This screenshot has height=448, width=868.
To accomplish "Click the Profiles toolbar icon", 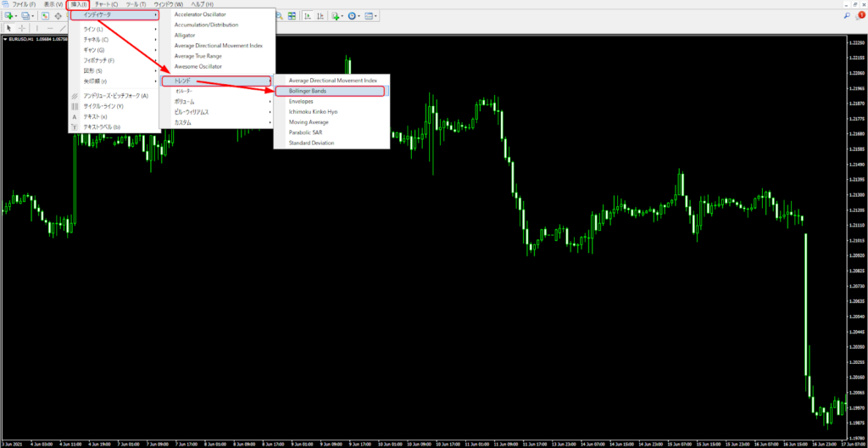I will 25,15.
